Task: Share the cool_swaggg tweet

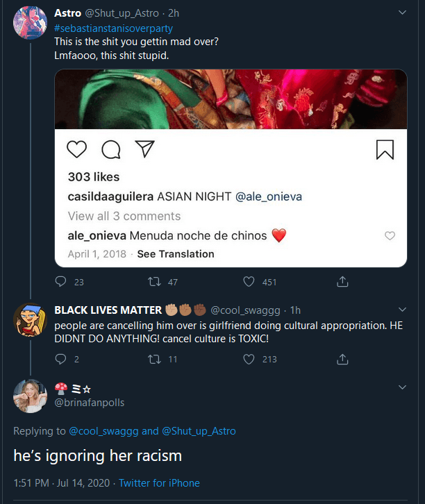Action: (x=342, y=359)
